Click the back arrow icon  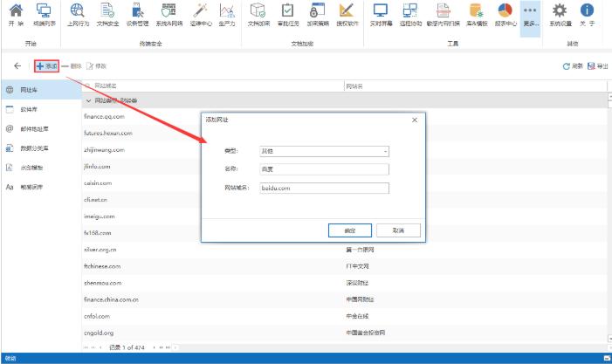click(x=18, y=66)
